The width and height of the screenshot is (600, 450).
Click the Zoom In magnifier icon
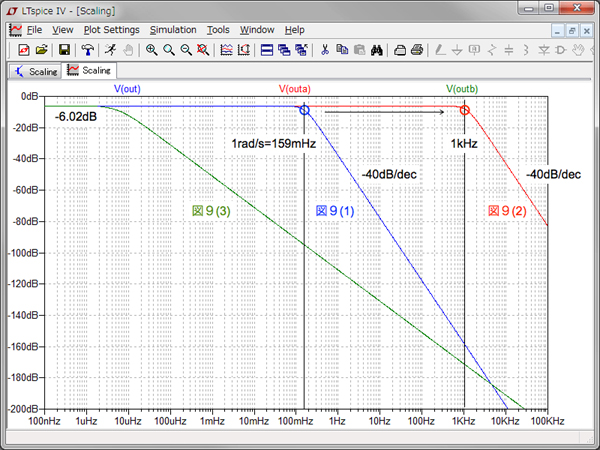(x=152, y=49)
